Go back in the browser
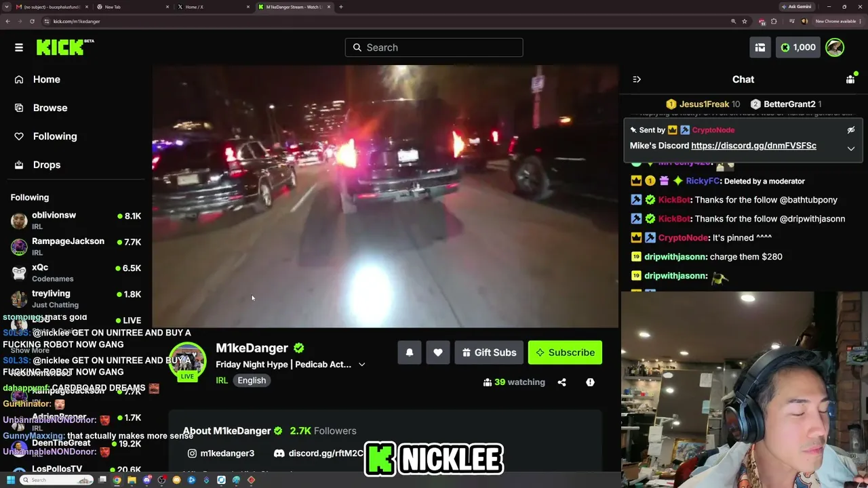The height and width of the screenshot is (488, 868). [7, 21]
